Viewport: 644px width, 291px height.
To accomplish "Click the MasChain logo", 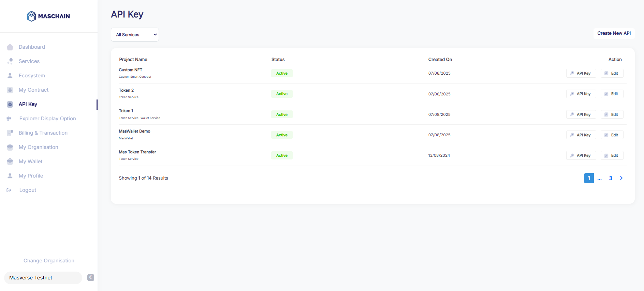I will click(x=48, y=16).
